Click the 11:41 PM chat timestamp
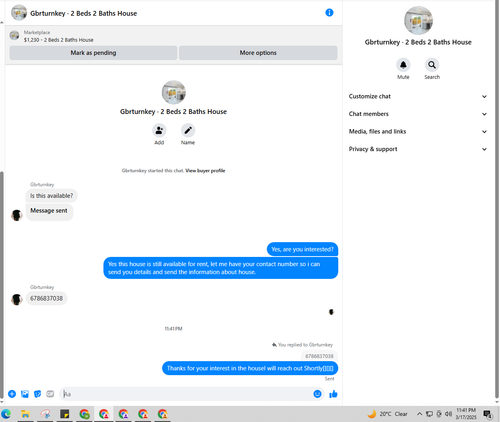This screenshot has width=500, height=422. click(173, 329)
